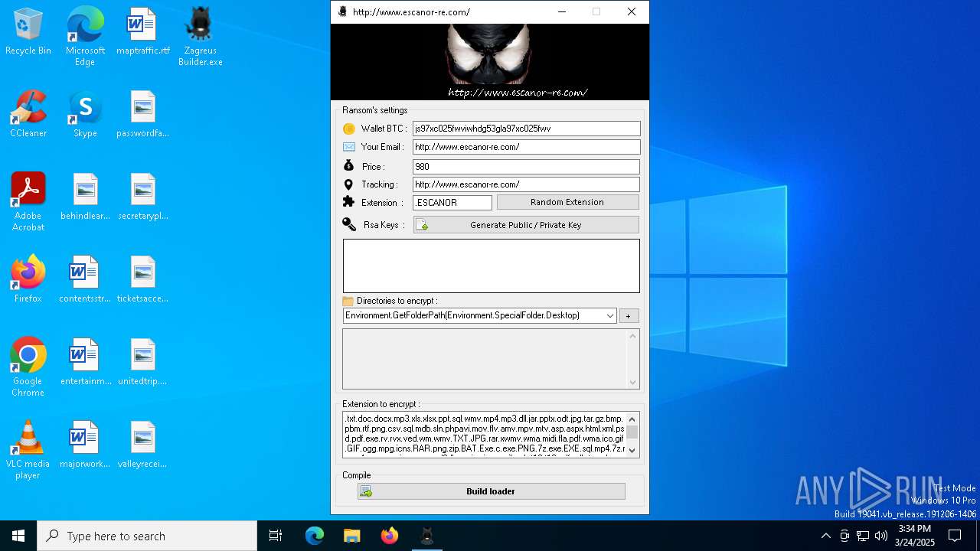Open the network status tray icon

coord(863,536)
